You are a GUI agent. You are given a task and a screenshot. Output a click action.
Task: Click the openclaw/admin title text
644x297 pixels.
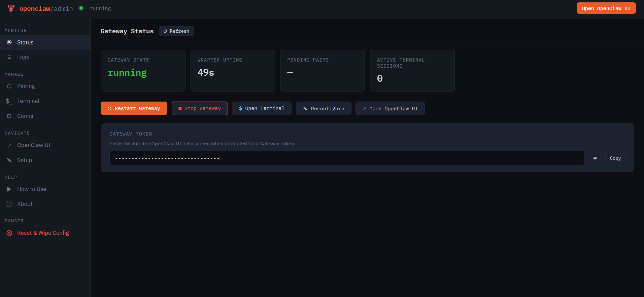click(x=46, y=8)
